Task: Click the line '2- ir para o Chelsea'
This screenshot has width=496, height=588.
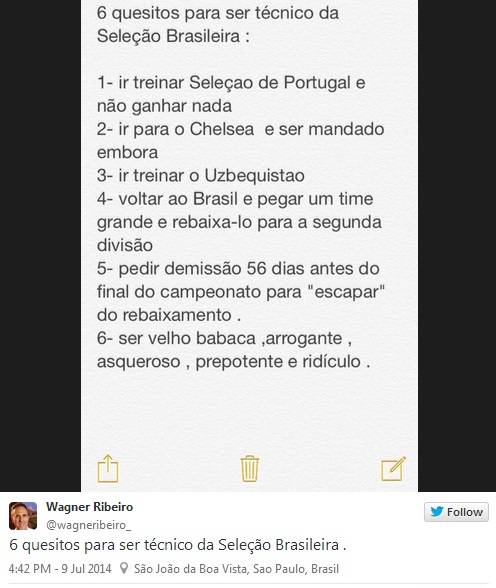Action: tap(175, 129)
